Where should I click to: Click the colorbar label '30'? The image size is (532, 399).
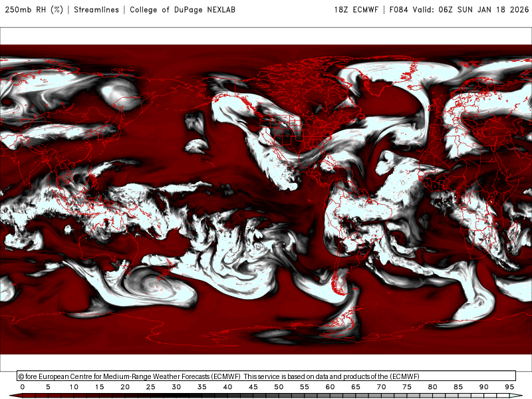click(176, 387)
